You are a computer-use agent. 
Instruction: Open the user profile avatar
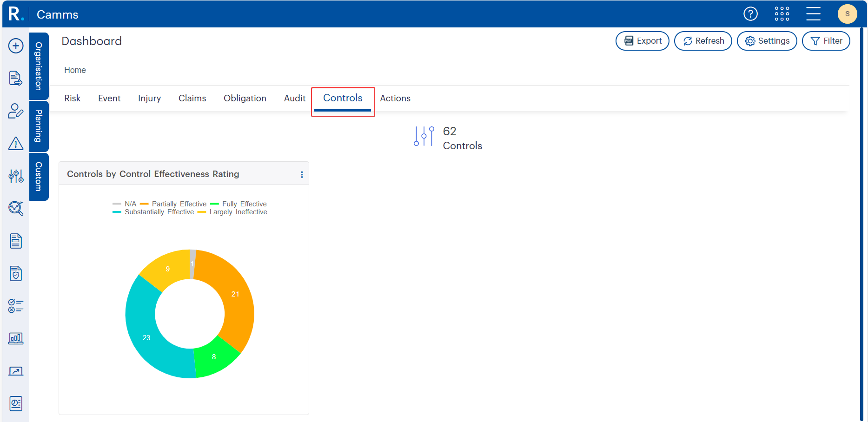[x=847, y=14]
